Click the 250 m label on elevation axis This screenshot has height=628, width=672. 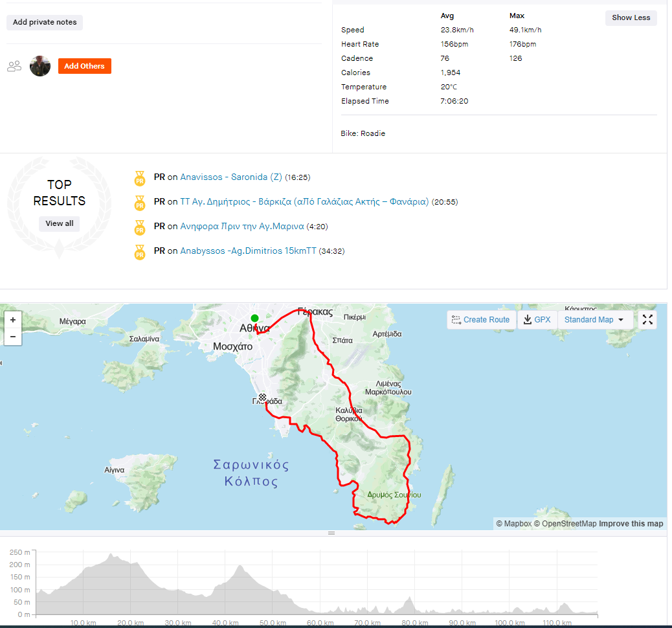pyautogui.click(x=19, y=552)
